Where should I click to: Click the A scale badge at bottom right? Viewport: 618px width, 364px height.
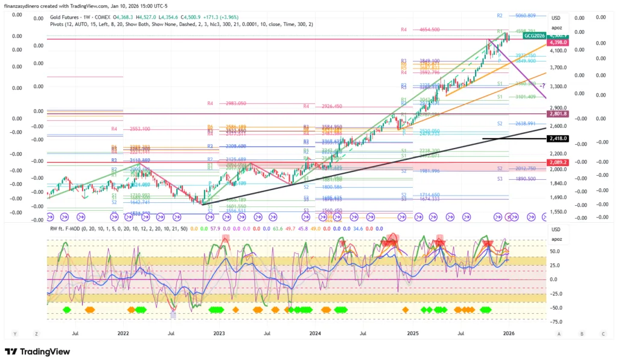click(x=559, y=333)
